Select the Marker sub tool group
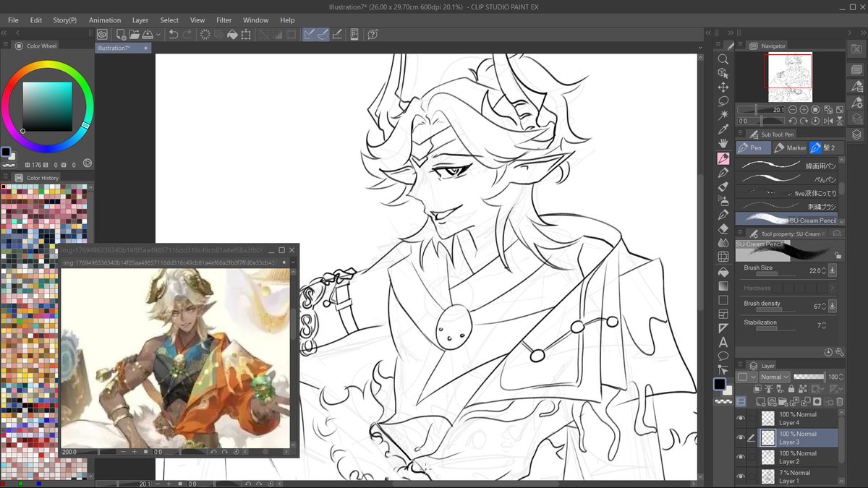868x488 pixels. click(x=790, y=147)
